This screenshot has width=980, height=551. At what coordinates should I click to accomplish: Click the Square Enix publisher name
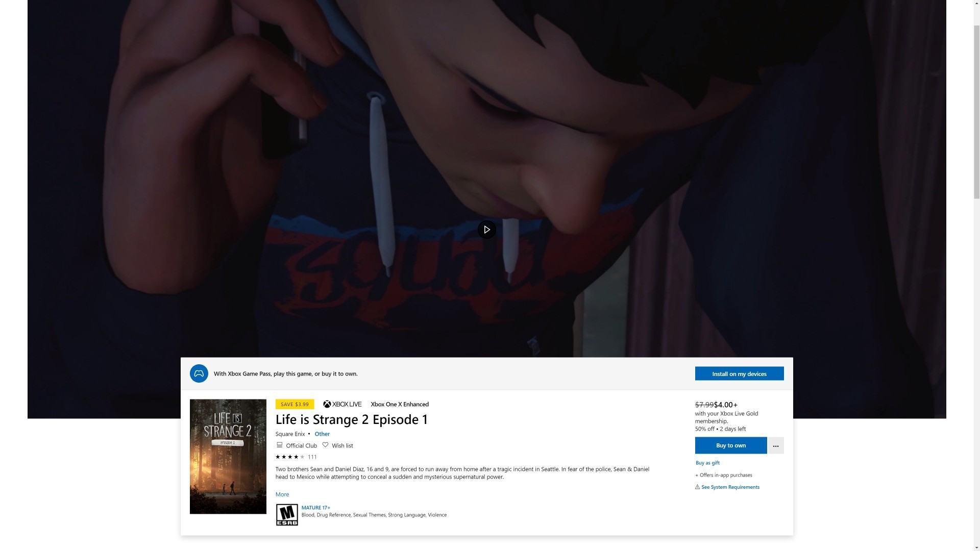[290, 434]
